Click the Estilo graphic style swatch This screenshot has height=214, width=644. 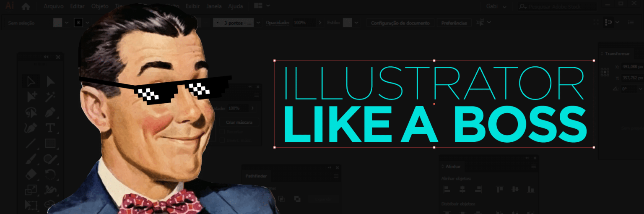pyautogui.click(x=347, y=23)
